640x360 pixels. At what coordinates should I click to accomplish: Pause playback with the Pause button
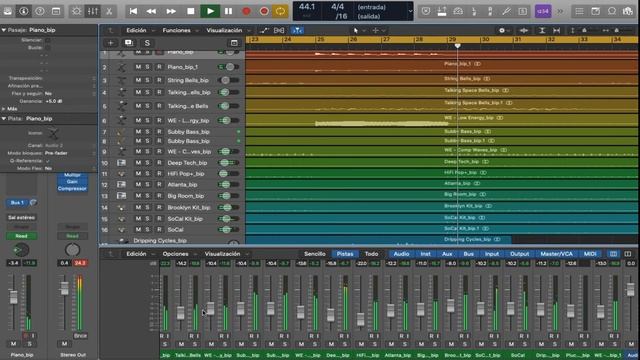229,11
